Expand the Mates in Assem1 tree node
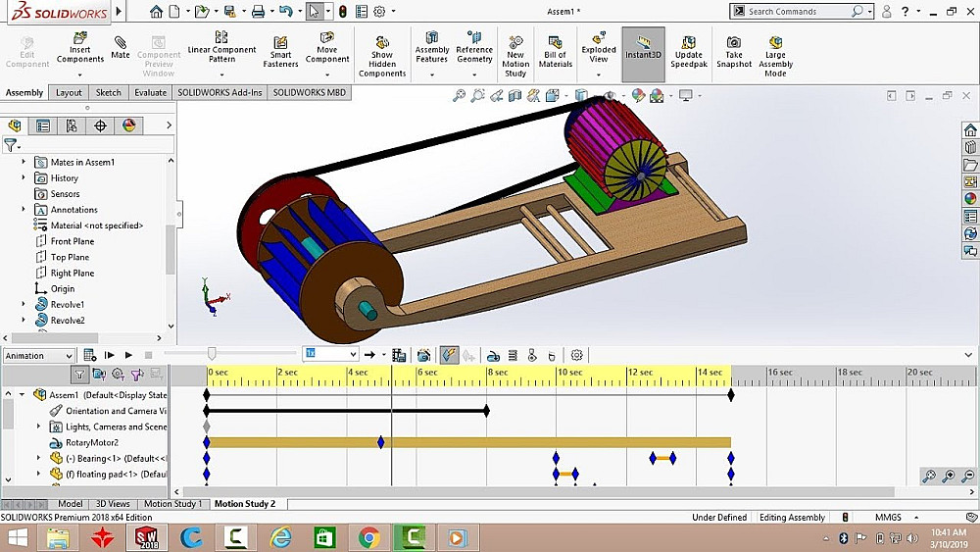980x552 pixels. click(x=24, y=162)
